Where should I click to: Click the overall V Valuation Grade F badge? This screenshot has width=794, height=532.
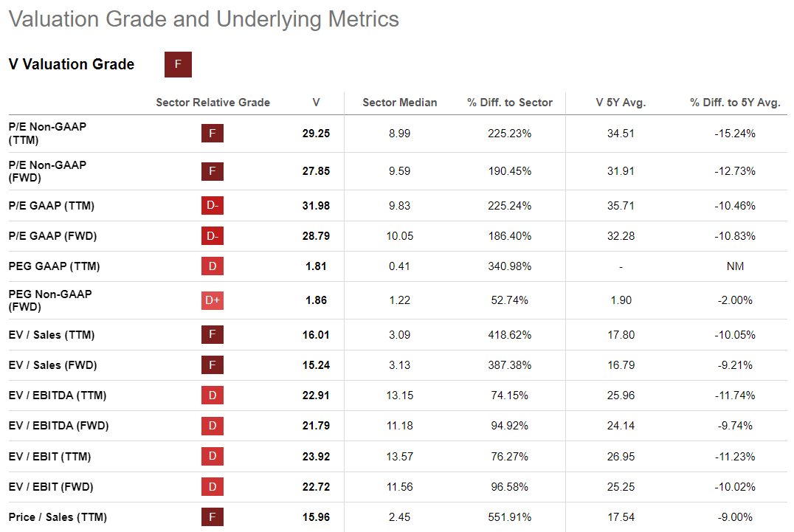click(178, 64)
